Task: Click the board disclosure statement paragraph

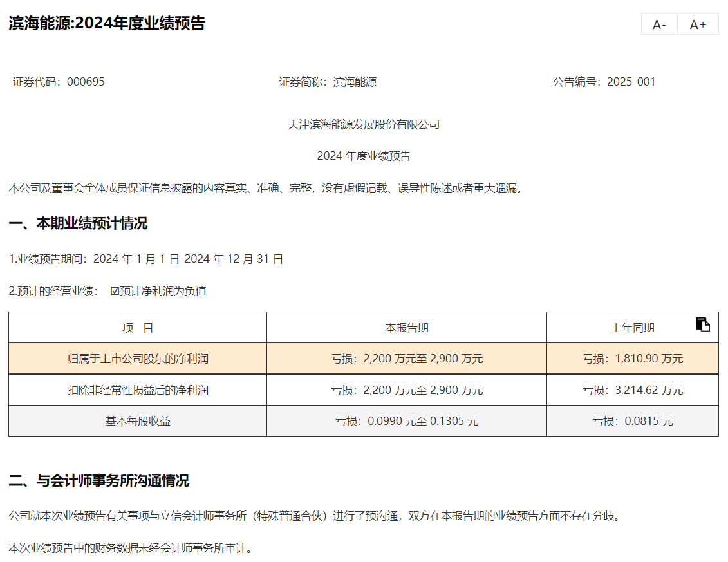Action: [267, 188]
